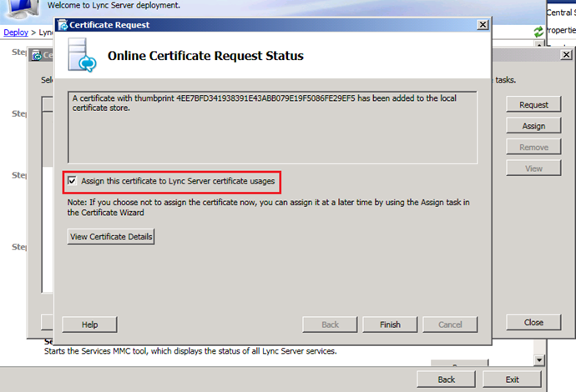Click the certificate thumbprint status text box

[272, 127]
